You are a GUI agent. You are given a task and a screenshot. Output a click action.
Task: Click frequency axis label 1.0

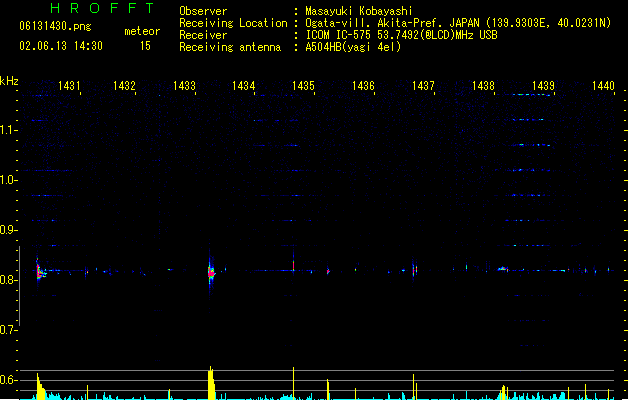click(x=7, y=180)
